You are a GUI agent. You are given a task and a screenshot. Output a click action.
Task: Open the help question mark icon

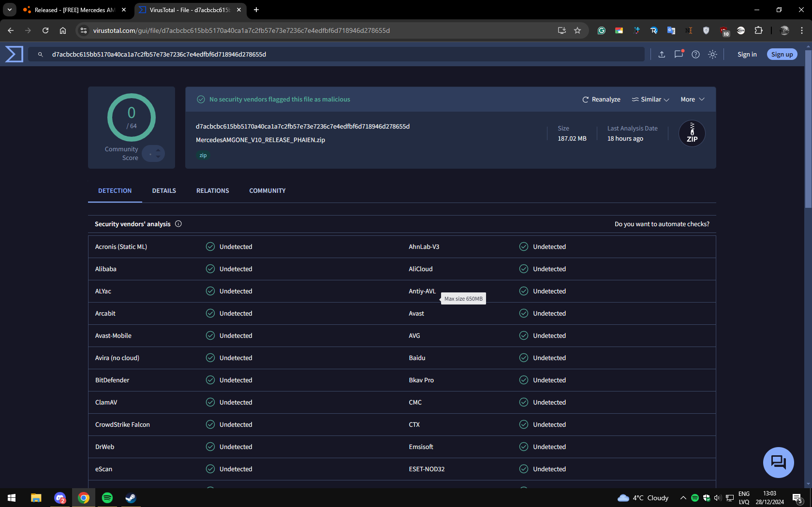coord(695,55)
